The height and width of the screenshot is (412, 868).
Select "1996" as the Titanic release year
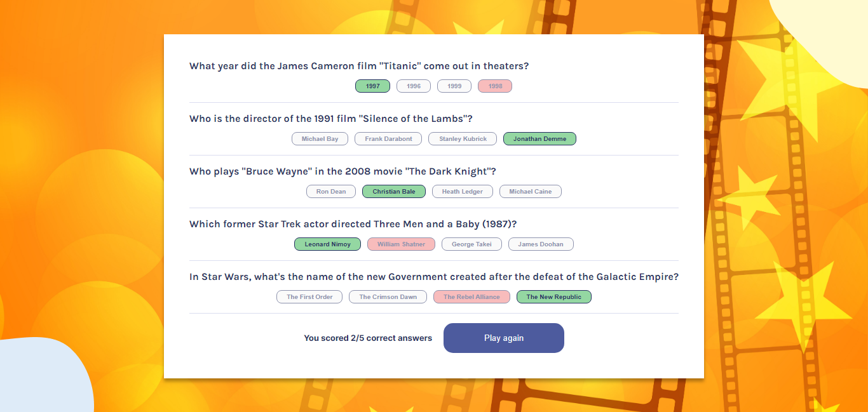[x=413, y=86]
